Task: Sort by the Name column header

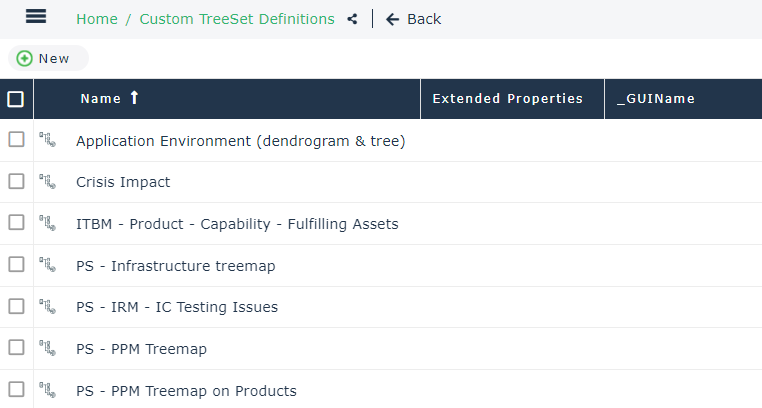Action: click(x=100, y=99)
